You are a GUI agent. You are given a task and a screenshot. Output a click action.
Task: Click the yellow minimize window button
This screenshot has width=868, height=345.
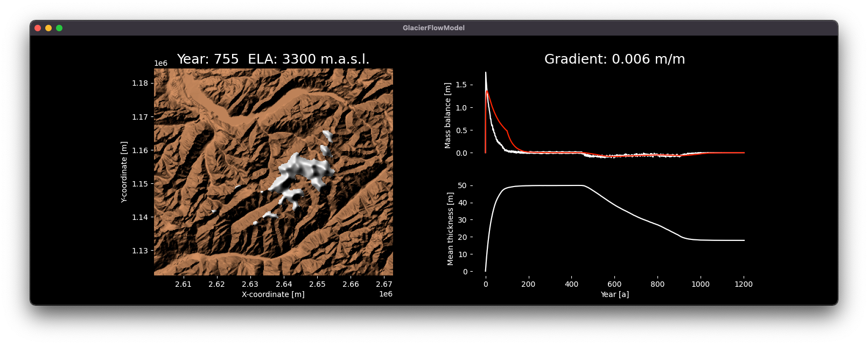point(48,28)
